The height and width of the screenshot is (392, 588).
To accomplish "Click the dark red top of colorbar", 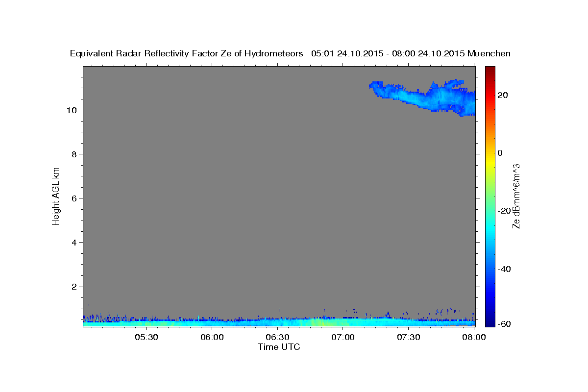I will (490, 70).
